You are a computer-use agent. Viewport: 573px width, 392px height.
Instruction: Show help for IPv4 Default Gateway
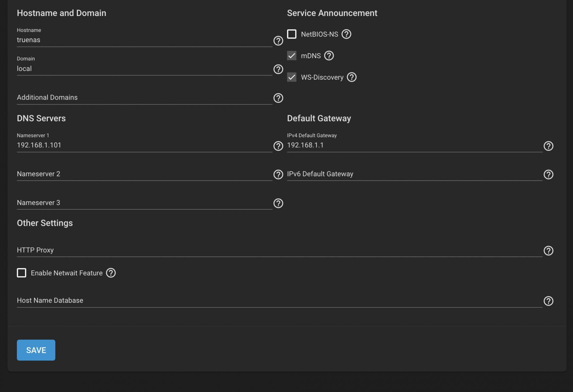pos(548,146)
